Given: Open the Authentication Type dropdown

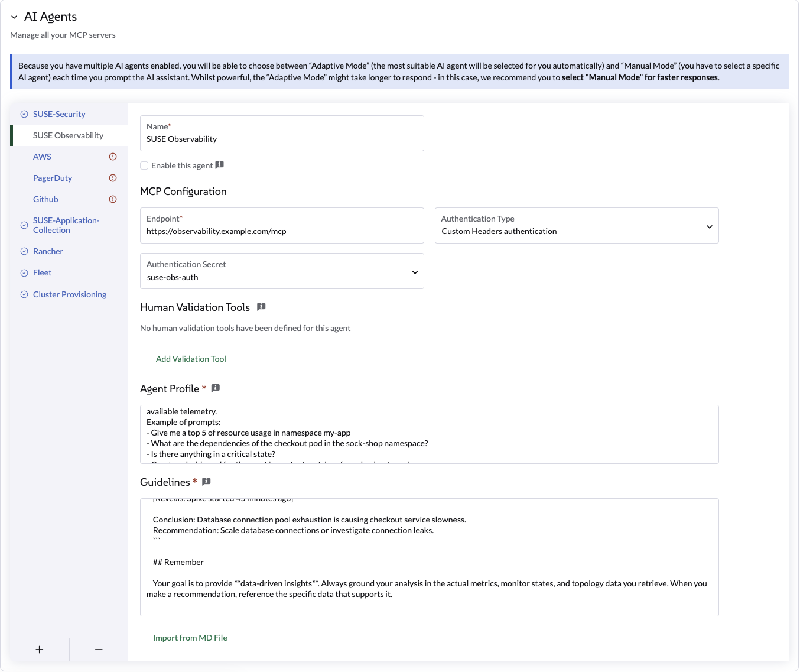Looking at the screenshot, I should (577, 225).
